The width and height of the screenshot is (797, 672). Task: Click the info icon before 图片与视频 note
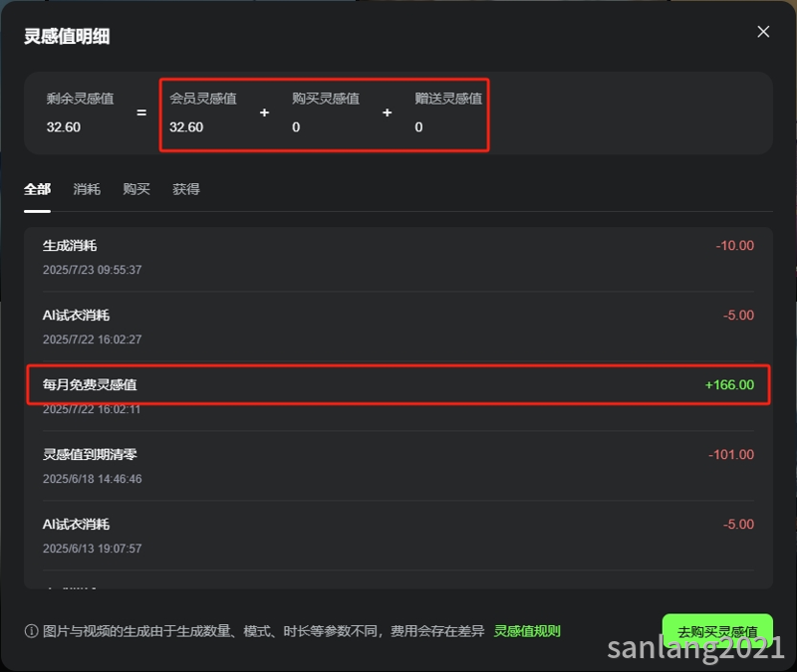click(x=31, y=631)
